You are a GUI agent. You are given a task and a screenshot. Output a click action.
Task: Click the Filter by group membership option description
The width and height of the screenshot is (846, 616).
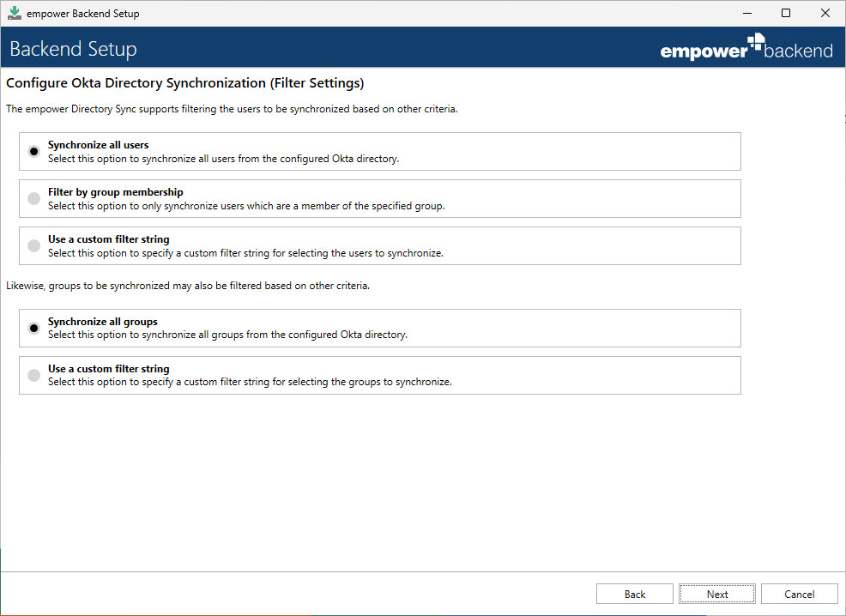tap(246, 206)
